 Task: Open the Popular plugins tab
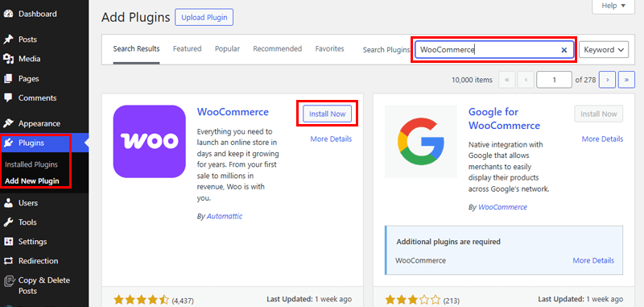point(227,49)
